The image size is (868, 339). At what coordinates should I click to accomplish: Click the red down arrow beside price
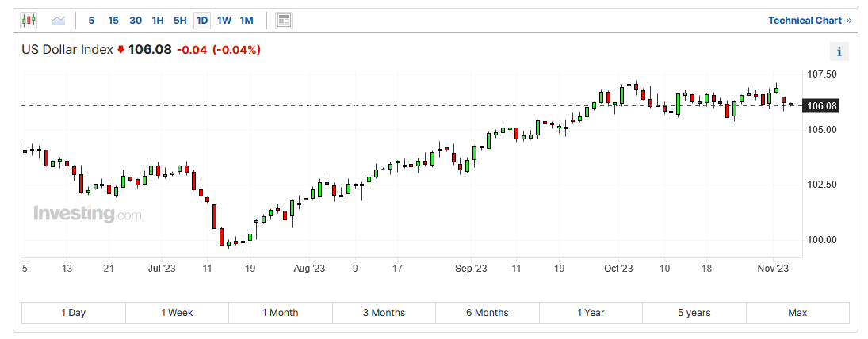pos(120,50)
